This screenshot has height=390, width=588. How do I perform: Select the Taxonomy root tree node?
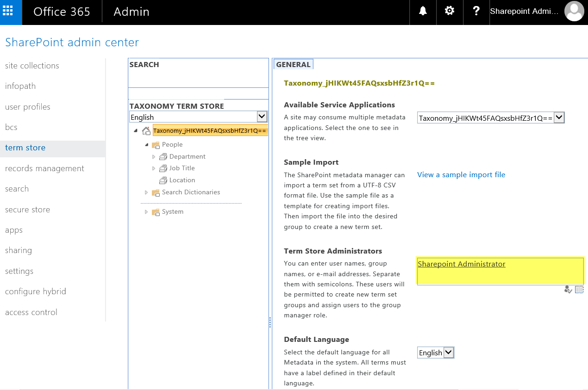click(x=210, y=130)
